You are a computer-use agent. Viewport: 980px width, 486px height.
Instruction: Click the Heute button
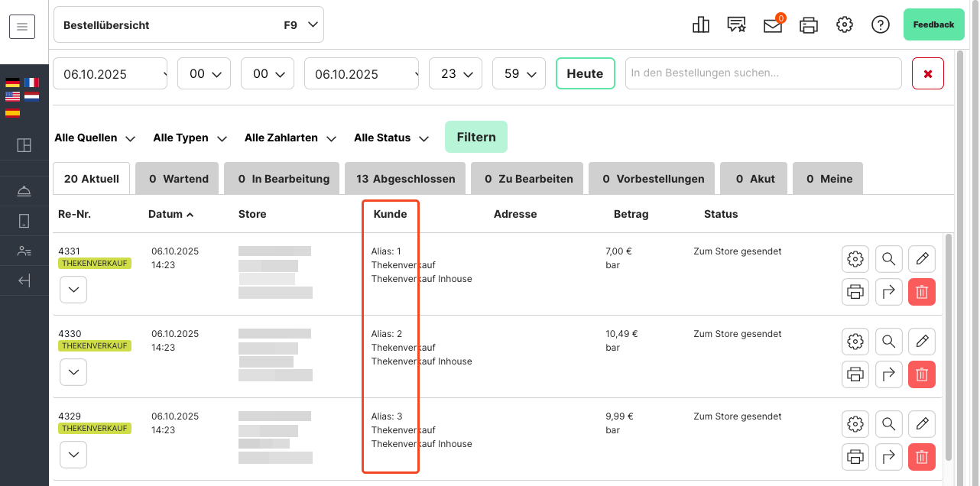[x=585, y=74]
